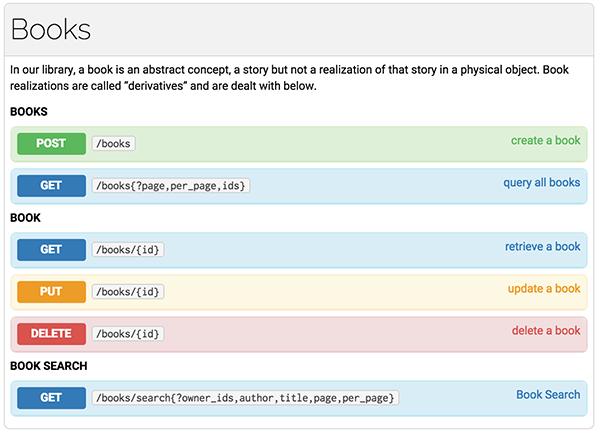
Task: Click the GET button for query all books
Action: click(51, 185)
